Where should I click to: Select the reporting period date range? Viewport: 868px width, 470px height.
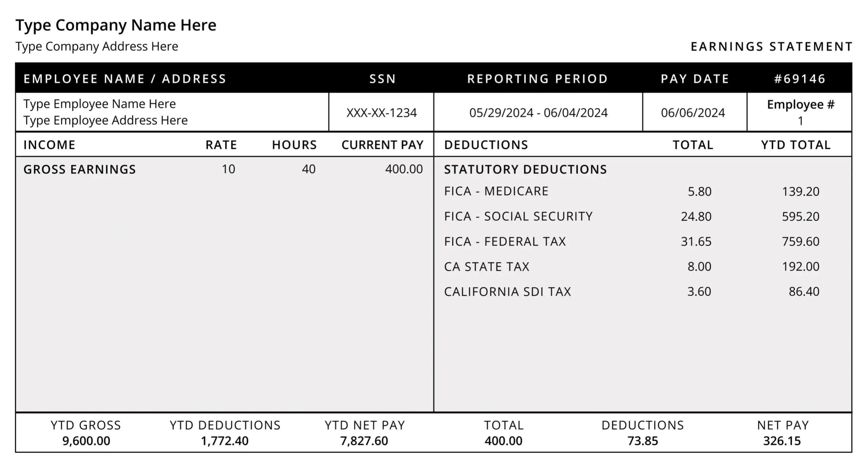(538, 113)
